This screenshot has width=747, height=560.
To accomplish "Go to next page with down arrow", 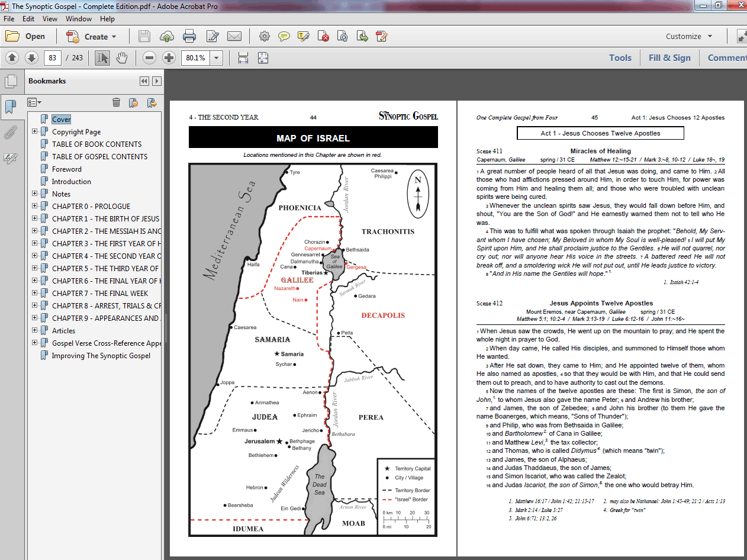I will pyautogui.click(x=31, y=57).
